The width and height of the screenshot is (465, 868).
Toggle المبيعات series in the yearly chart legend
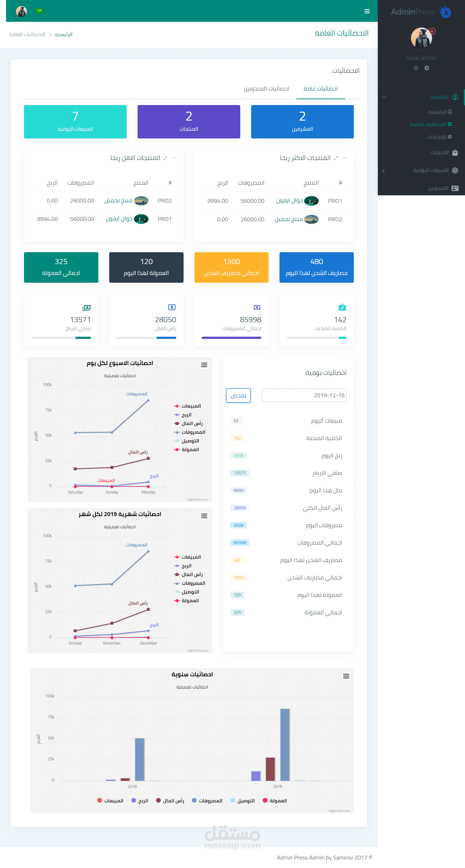[x=112, y=800]
